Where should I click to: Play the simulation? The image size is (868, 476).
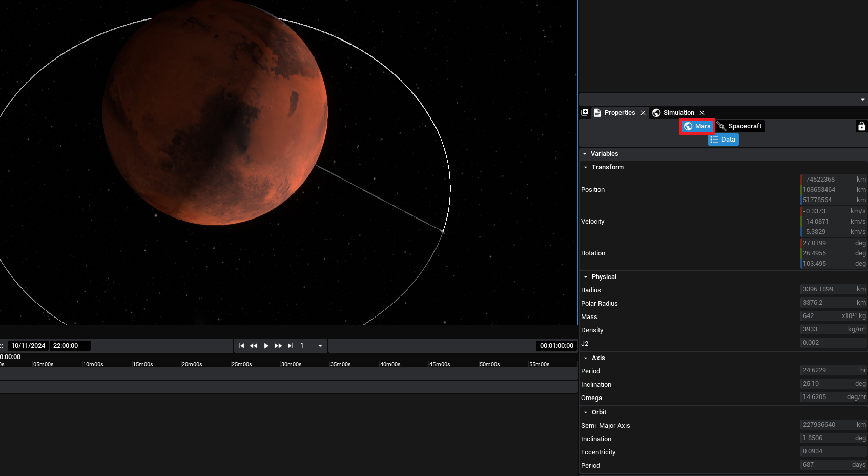pos(266,346)
